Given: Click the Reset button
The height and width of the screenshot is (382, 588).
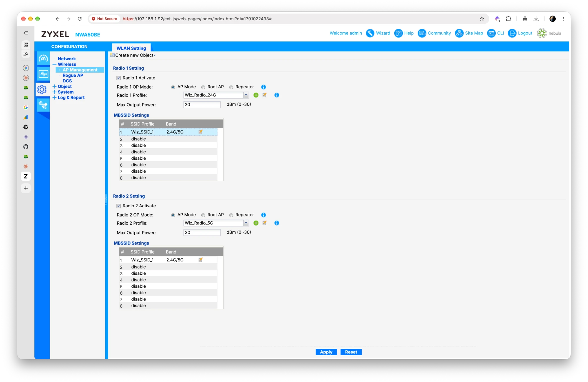Looking at the screenshot, I should coord(351,352).
